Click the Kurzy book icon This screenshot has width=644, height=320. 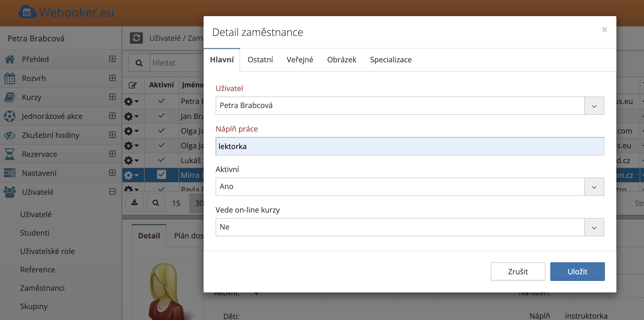10,97
